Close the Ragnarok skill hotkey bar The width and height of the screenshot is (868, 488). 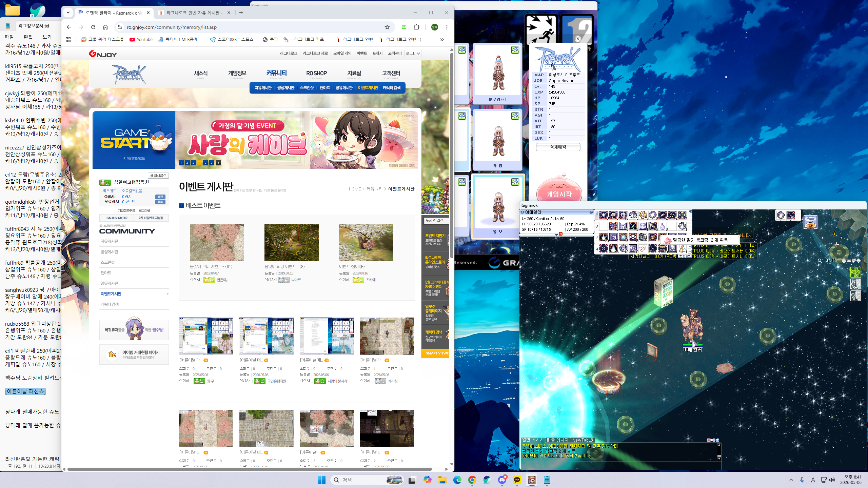click(x=691, y=211)
